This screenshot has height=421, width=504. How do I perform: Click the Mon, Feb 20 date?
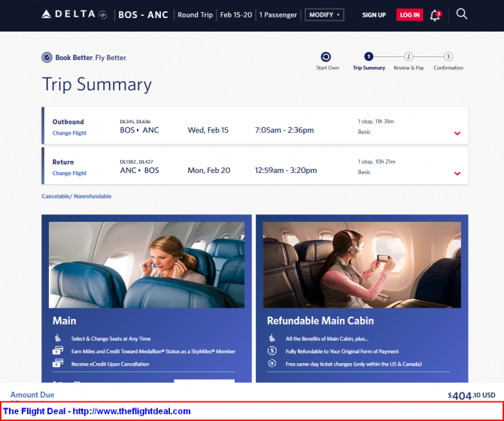point(209,170)
